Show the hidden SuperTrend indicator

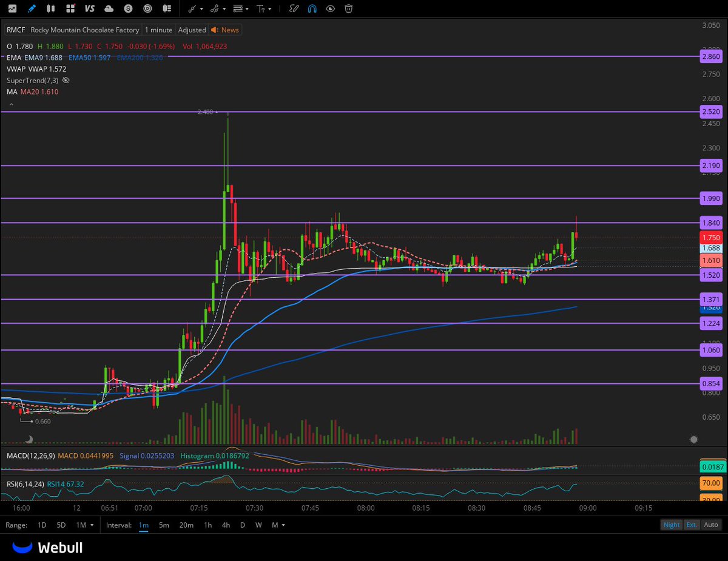pos(66,80)
